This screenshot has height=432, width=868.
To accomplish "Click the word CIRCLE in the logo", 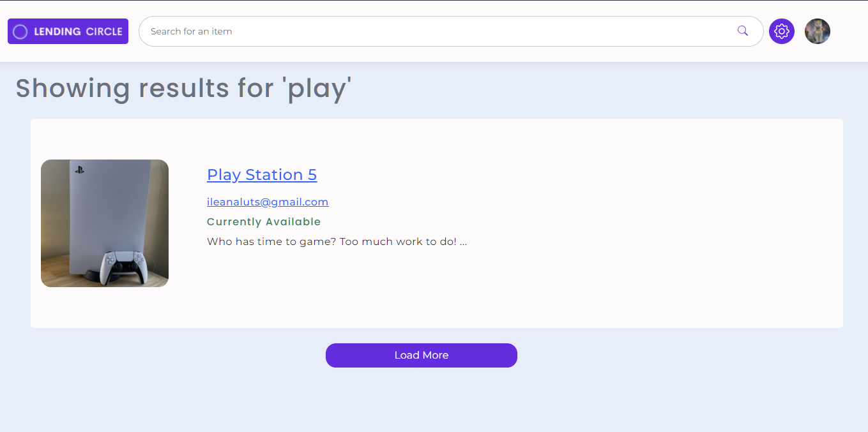I will [104, 31].
